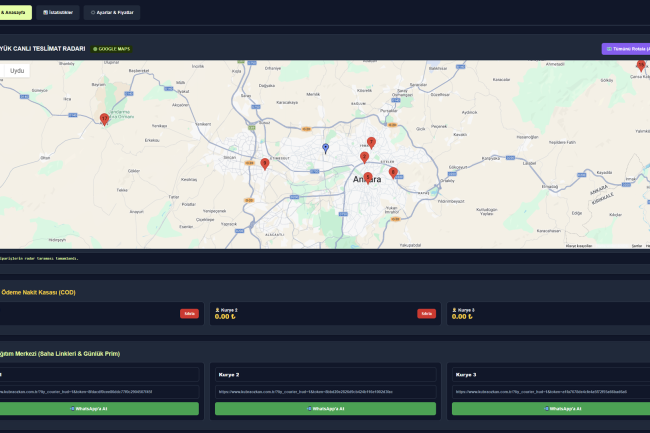Viewport: 650px width, 433px height.
Task: Click the Gölköy label on the map
Action: click(x=607, y=80)
